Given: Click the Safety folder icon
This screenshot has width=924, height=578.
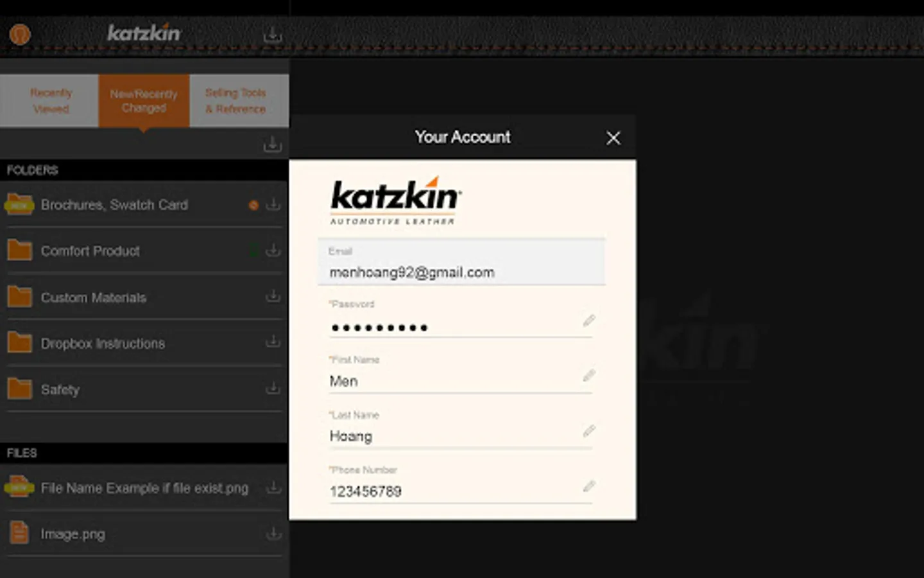Looking at the screenshot, I should click(19, 389).
